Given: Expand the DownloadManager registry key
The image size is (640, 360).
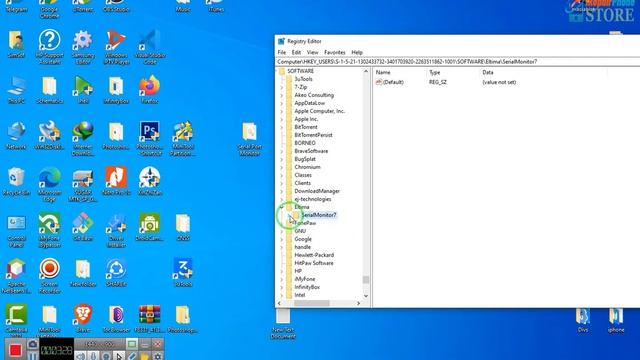Looking at the screenshot, I should (282, 191).
